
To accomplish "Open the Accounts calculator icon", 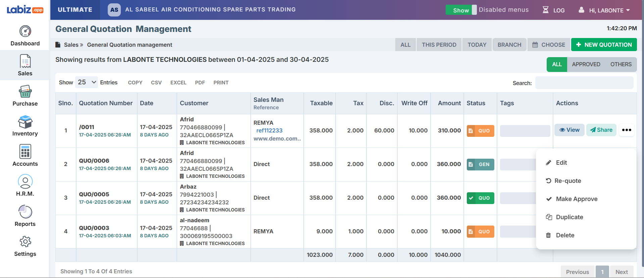I will (x=25, y=152).
